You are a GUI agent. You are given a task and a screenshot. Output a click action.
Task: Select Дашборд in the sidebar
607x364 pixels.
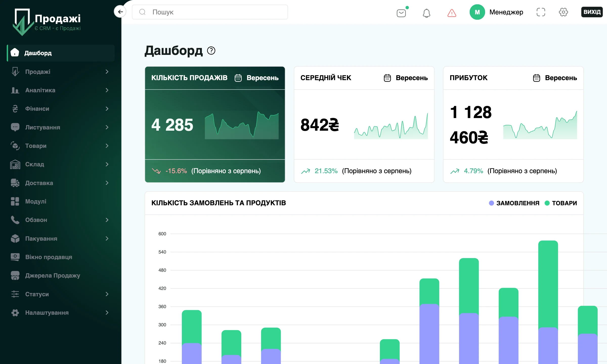(61, 53)
